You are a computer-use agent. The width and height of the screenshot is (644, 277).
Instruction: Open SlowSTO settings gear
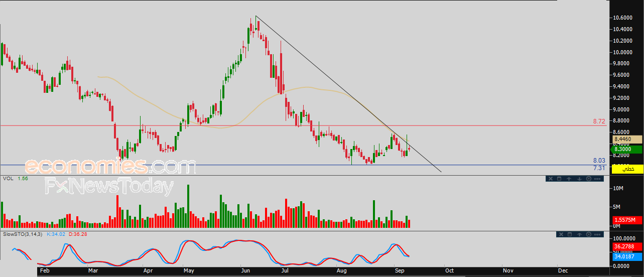[x=589, y=234]
